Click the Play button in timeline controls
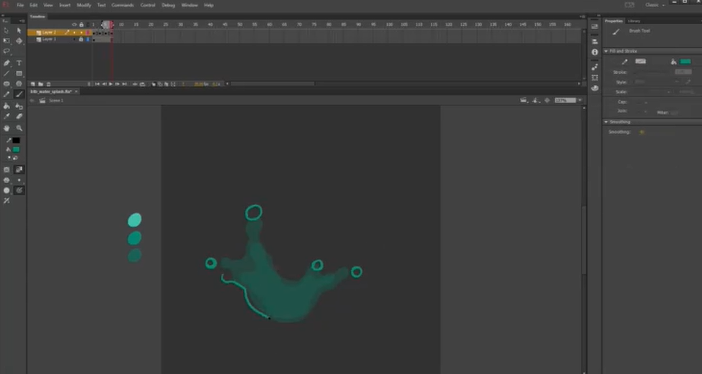The image size is (702, 374). 111,84
